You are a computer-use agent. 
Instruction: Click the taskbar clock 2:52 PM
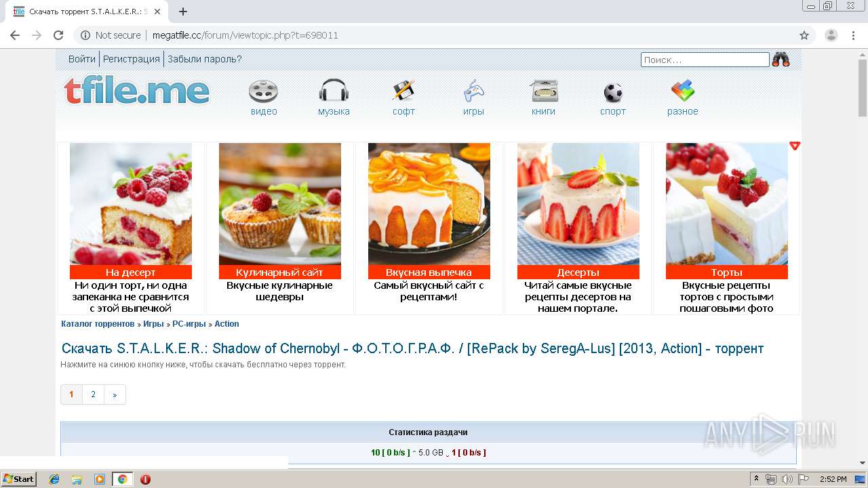(833, 479)
